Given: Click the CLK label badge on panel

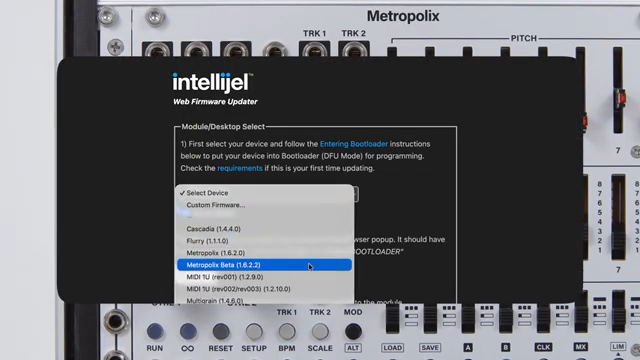Looking at the screenshot, I should [x=543, y=348].
